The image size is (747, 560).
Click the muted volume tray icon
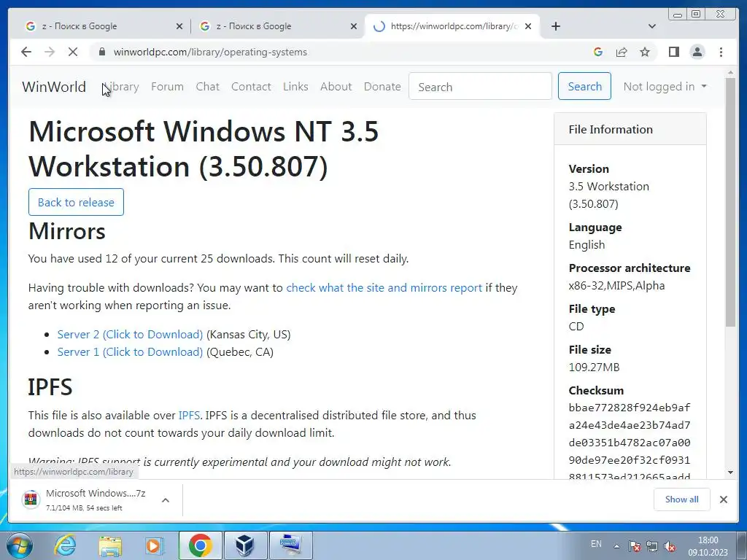[x=670, y=546]
